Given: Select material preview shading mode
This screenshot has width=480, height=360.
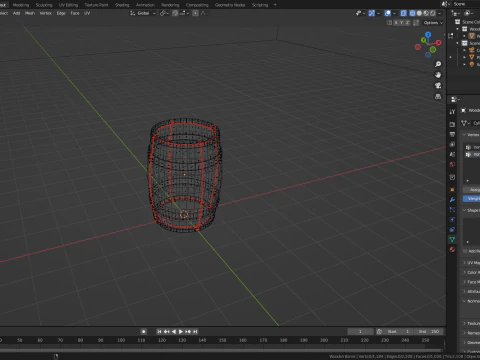Looking at the screenshot, I should pyautogui.click(x=426, y=13).
